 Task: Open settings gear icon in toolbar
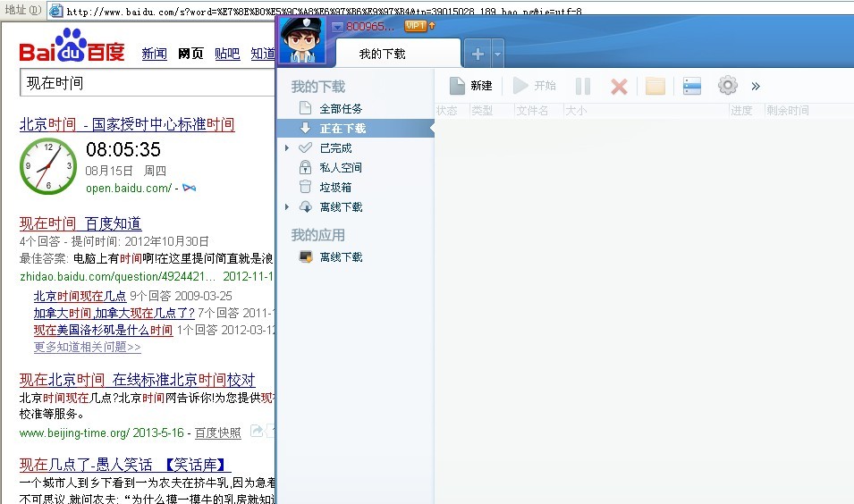pos(728,86)
